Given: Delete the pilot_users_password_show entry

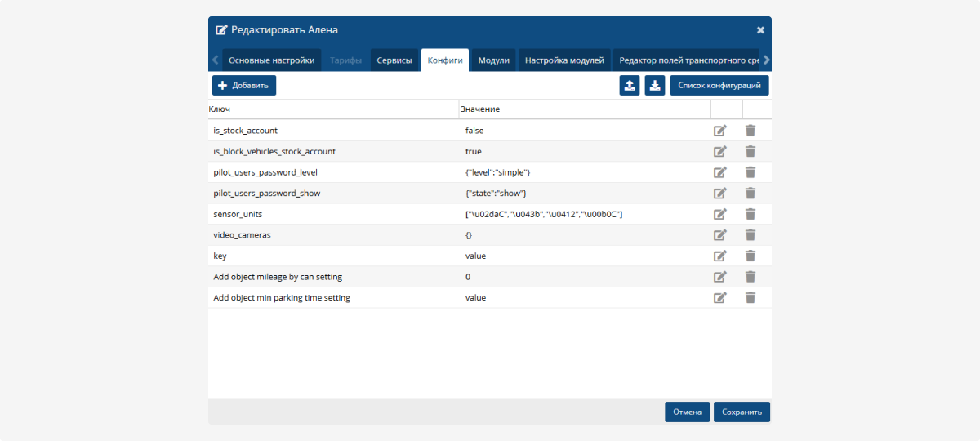Looking at the screenshot, I should click(x=751, y=194).
